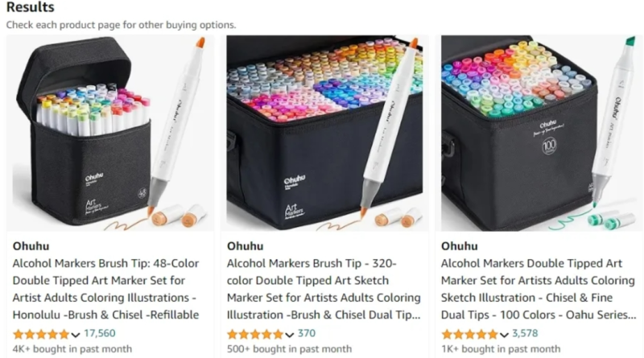644x358 pixels.
Task: Click the green marker pen in third image
Action: click(613, 121)
